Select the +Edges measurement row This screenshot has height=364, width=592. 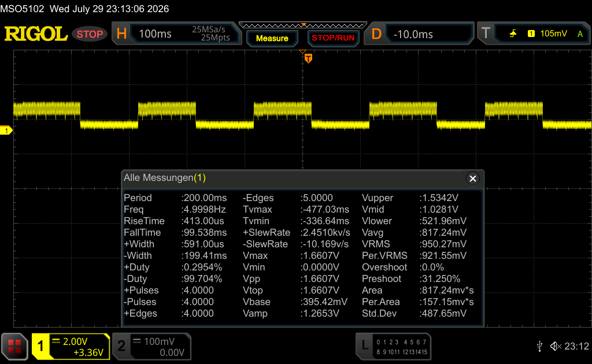click(169, 314)
